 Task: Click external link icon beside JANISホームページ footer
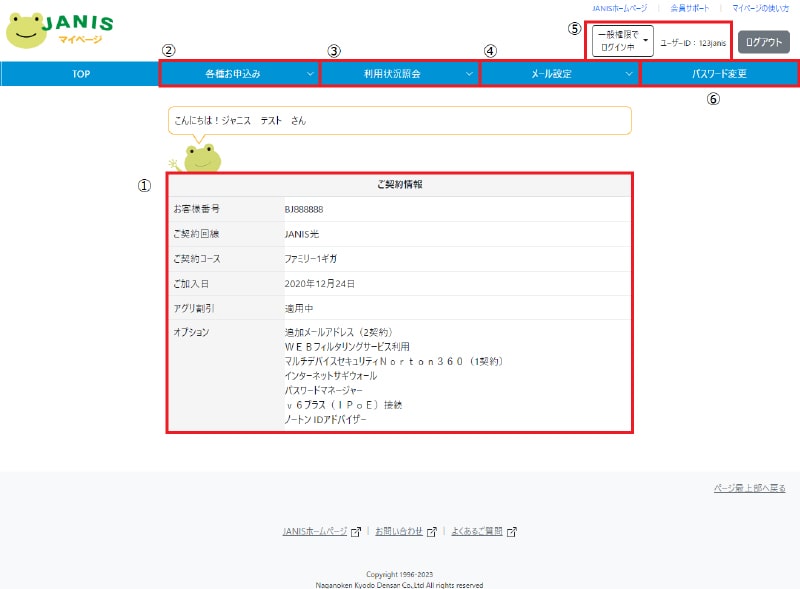[356, 532]
